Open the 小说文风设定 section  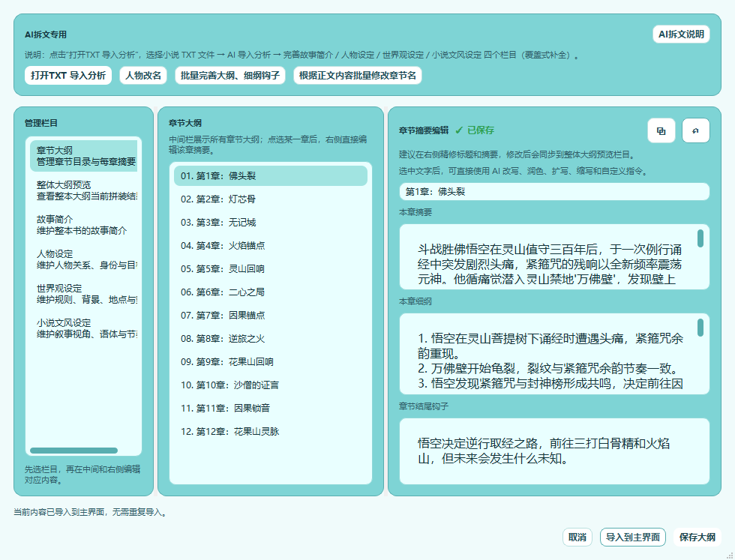coord(83,328)
